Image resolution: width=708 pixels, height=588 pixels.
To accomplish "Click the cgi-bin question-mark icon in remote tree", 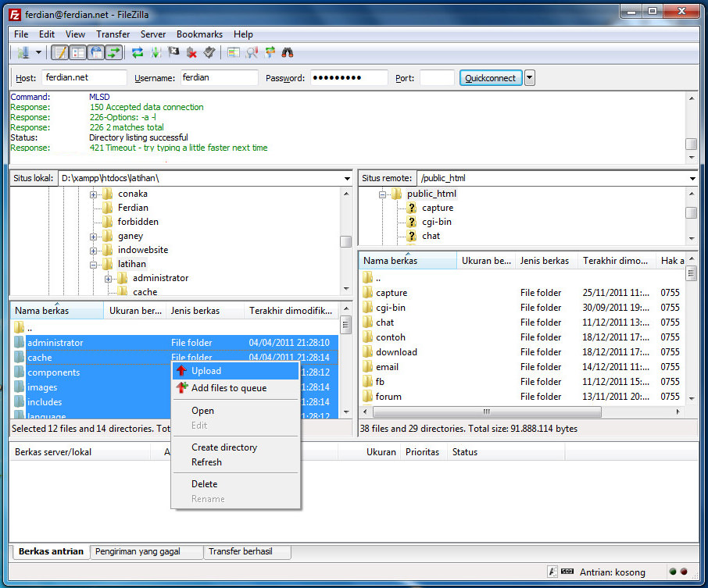I will [411, 222].
